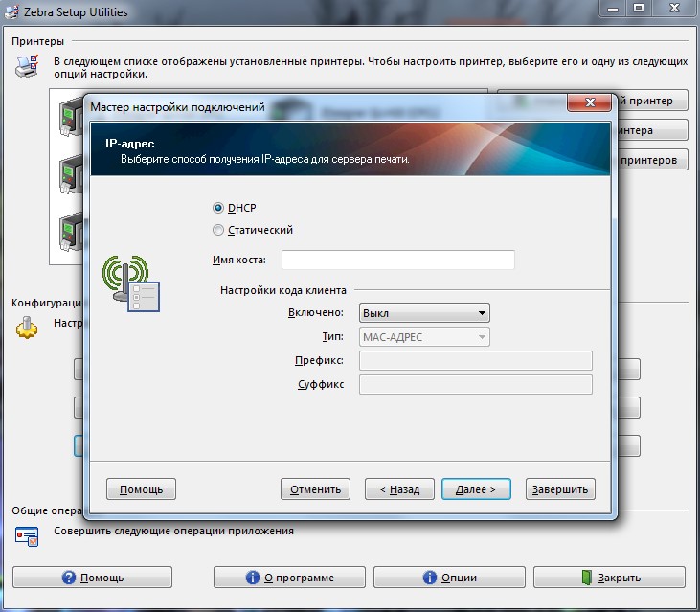Open wizard Помощь button
The width and height of the screenshot is (700, 612).
tap(141, 489)
